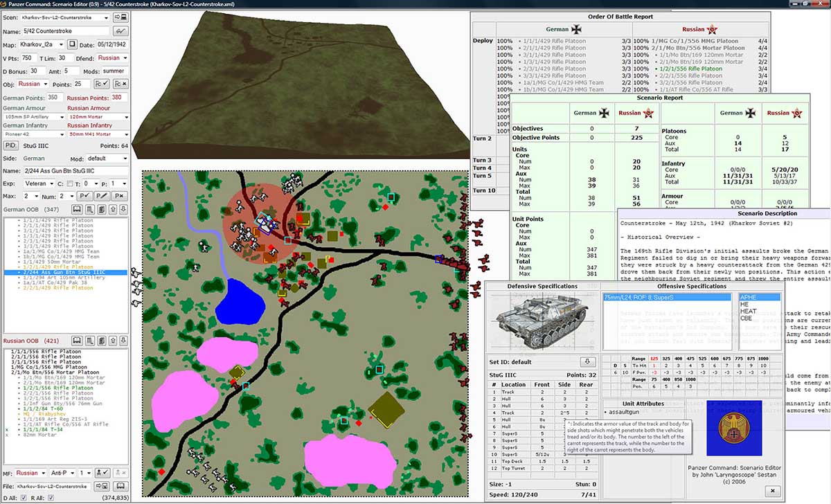The image size is (831, 504).
Task: Click the flag X icon in Obj row
Action: pos(119,84)
